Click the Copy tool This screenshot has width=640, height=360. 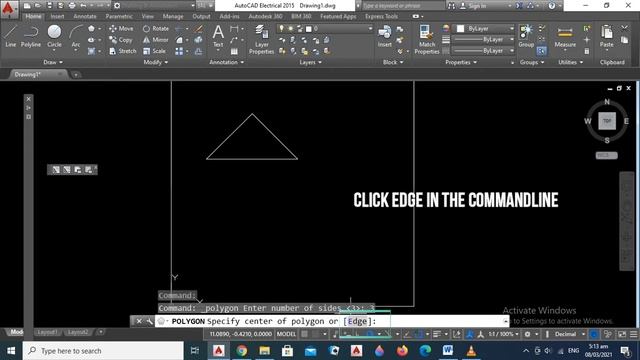coord(120,40)
